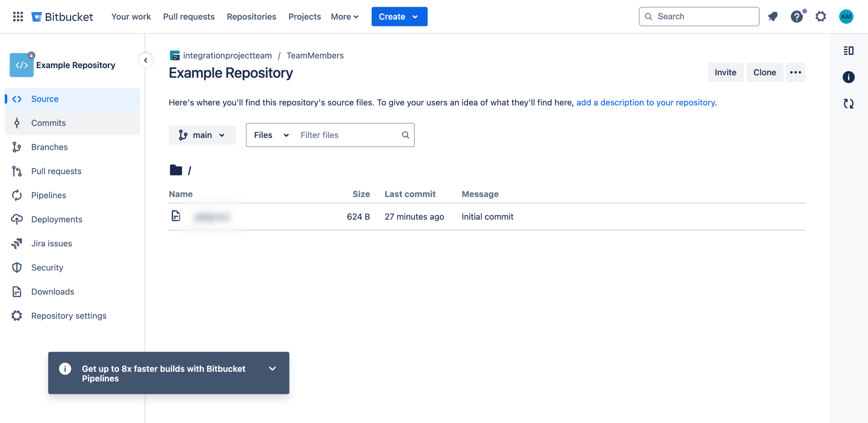Open the main branch dropdown
Screen dimensions: 868x423
[202, 135]
